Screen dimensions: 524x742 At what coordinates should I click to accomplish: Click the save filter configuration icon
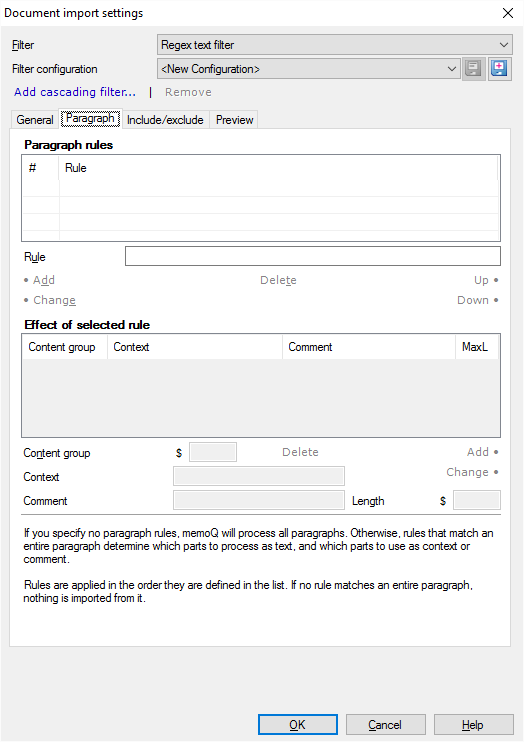coord(473,69)
